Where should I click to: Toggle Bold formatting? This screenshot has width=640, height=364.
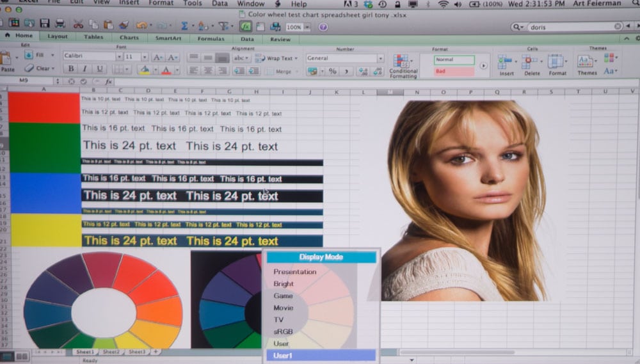coord(71,68)
